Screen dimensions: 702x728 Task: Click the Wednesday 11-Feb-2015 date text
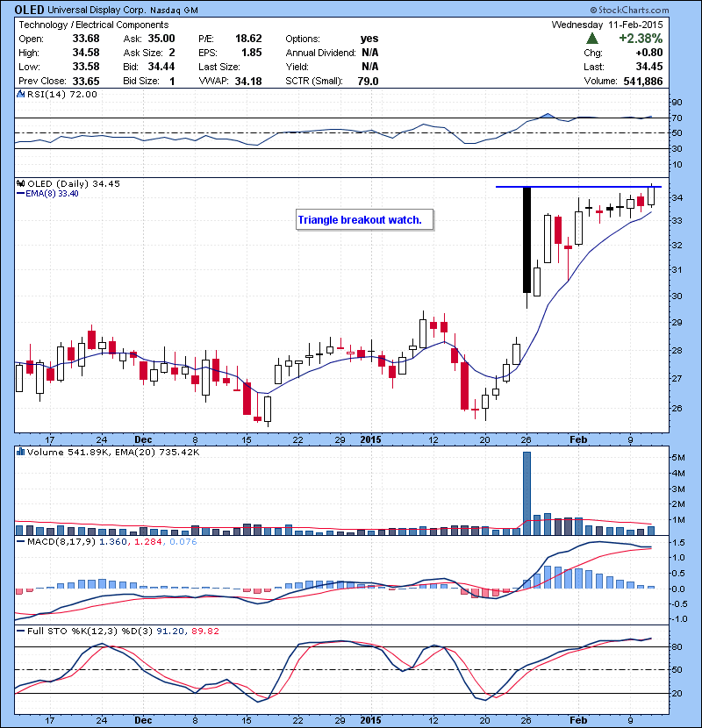(606, 25)
